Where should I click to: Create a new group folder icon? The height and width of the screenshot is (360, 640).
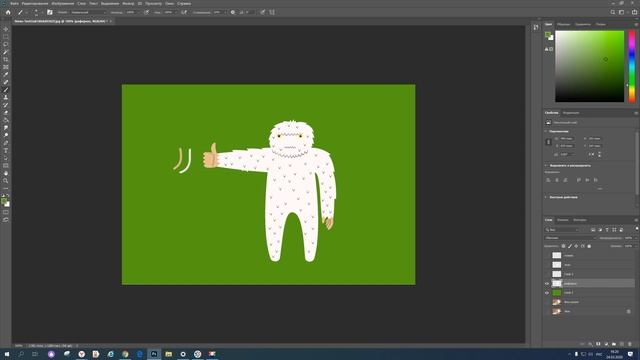click(614, 344)
